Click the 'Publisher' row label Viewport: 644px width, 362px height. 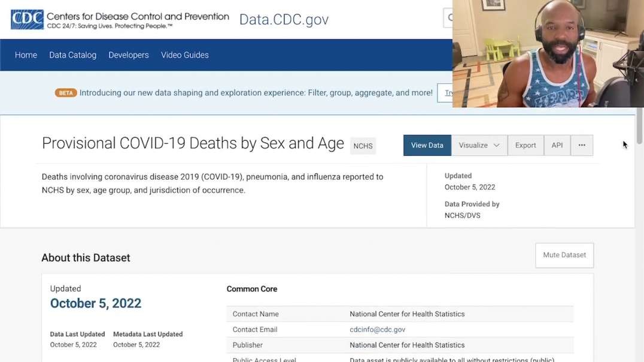[x=247, y=345]
